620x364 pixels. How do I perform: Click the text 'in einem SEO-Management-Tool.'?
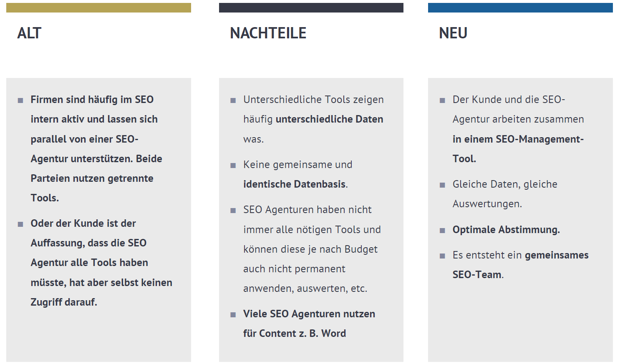(x=518, y=149)
